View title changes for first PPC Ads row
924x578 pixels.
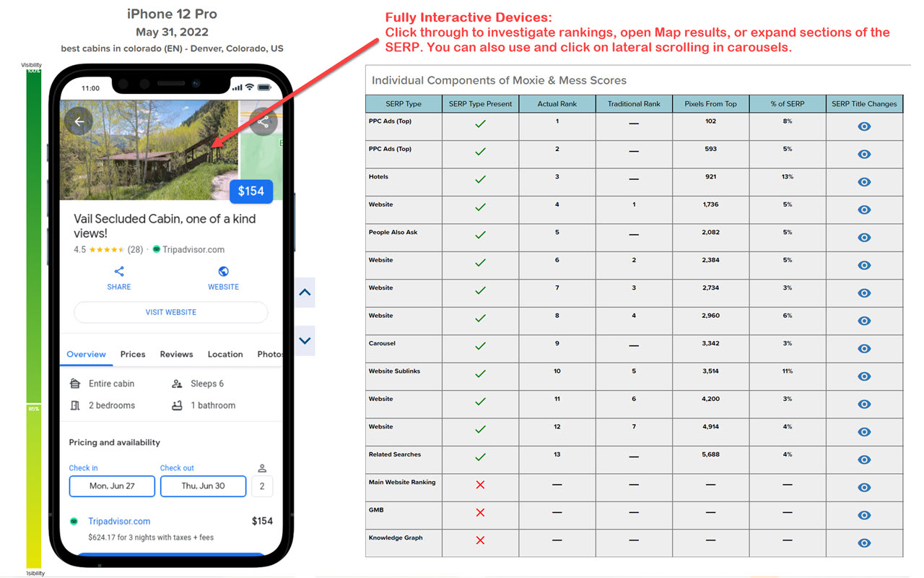(x=864, y=126)
